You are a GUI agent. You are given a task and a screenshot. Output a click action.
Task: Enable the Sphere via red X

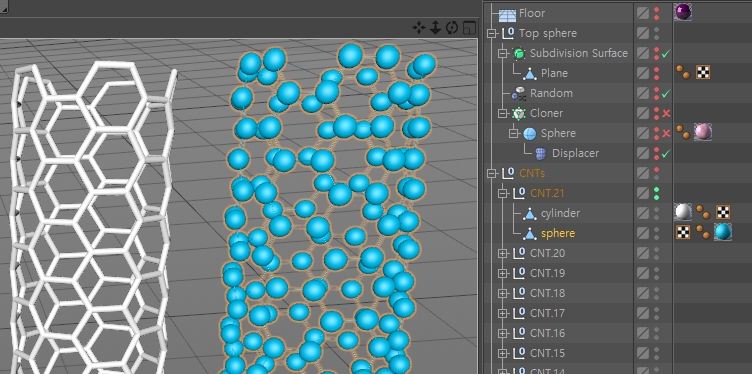click(666, 134)
